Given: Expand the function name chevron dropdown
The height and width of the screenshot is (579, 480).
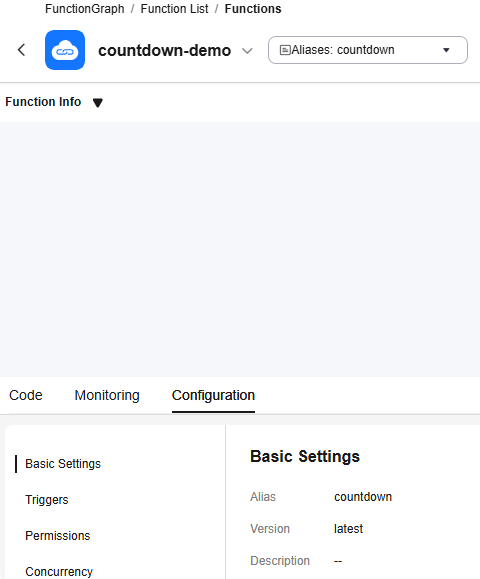Looking at the screenshot, I should [247, 51].
